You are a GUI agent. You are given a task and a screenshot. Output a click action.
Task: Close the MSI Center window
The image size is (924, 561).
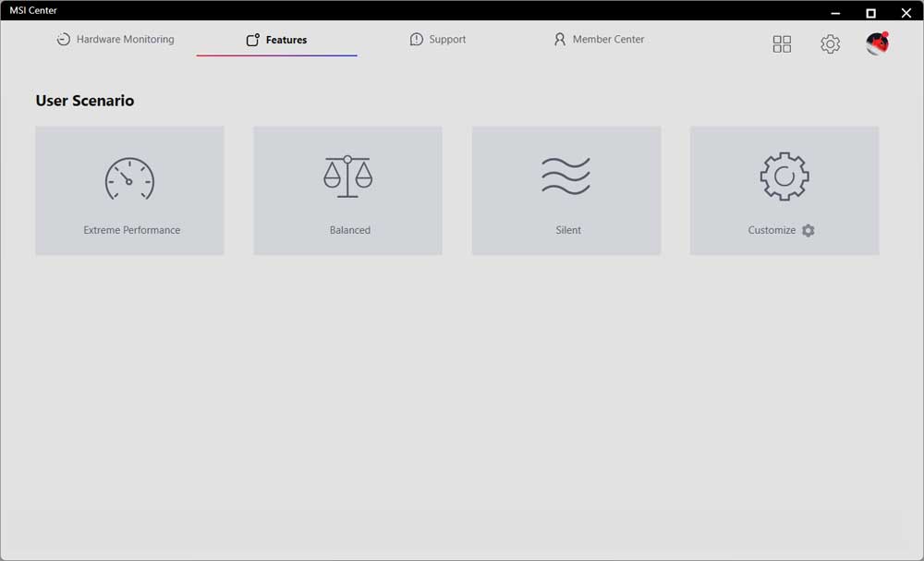click(906, 12)
